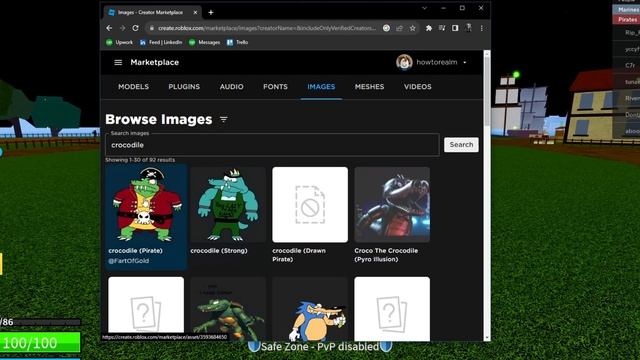
Task: Switch to the VIDEOS tab
Action: [418, 87]
